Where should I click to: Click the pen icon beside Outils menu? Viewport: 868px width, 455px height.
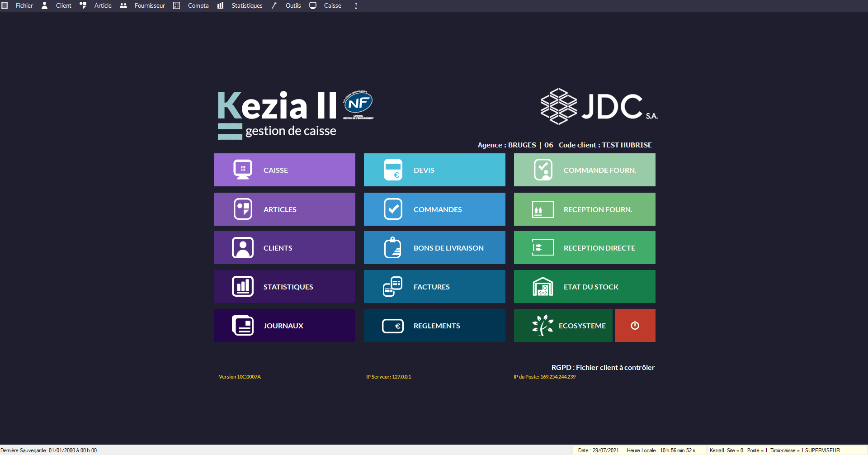(x=274, y=5)
